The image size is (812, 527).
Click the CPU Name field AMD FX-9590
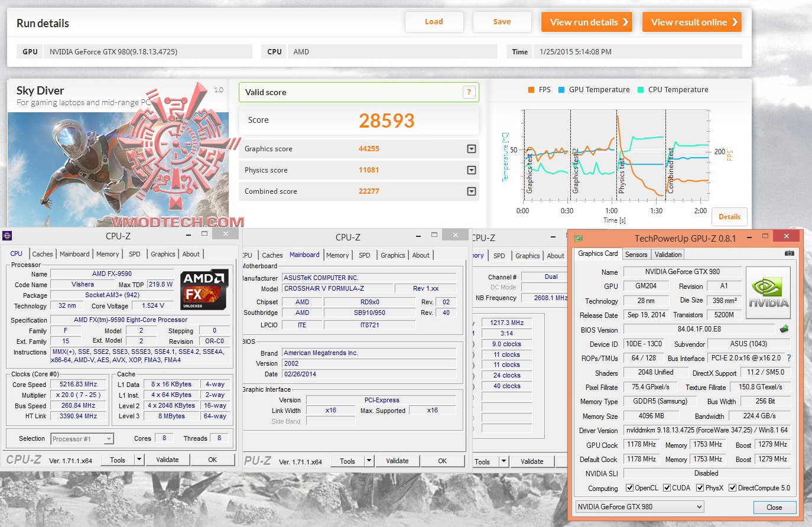tap(112, 274)
